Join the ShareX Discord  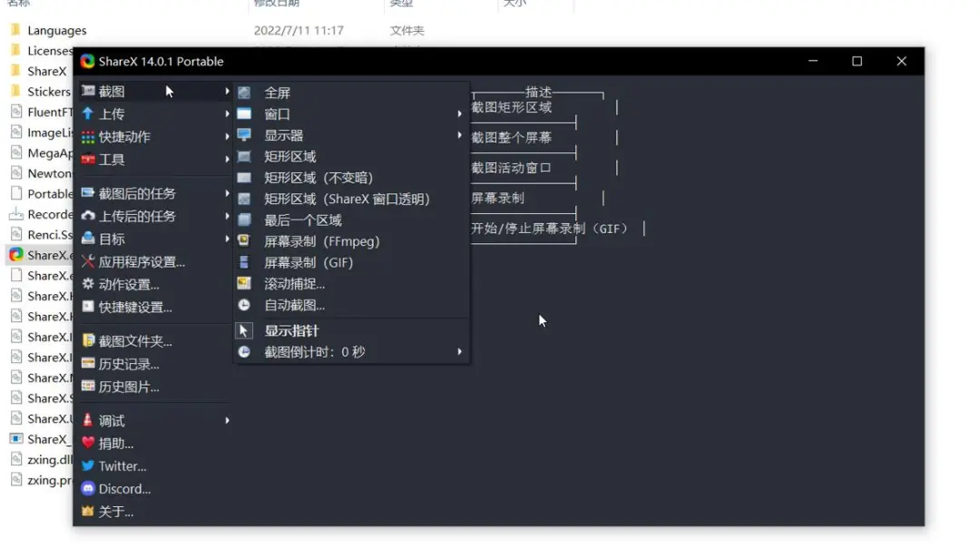pos(119,488)
